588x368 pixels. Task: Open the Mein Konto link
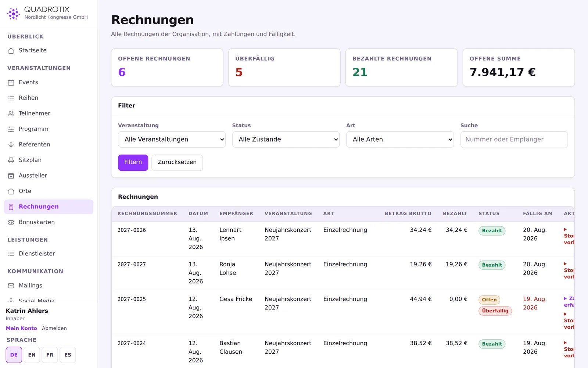click(x=21, y=328)
